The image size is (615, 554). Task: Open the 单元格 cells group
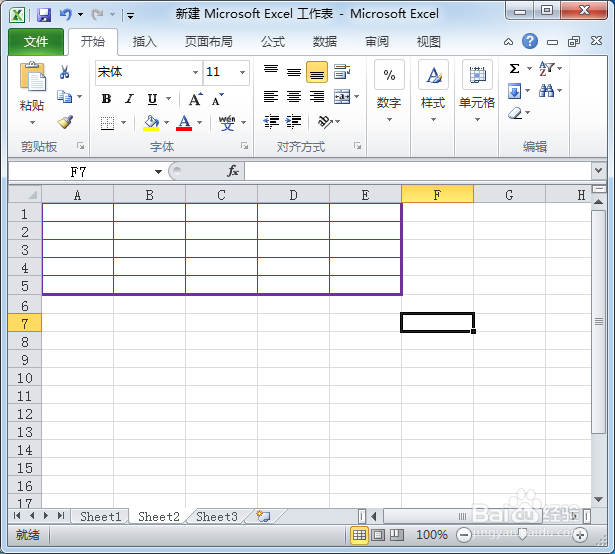(477, 92)
